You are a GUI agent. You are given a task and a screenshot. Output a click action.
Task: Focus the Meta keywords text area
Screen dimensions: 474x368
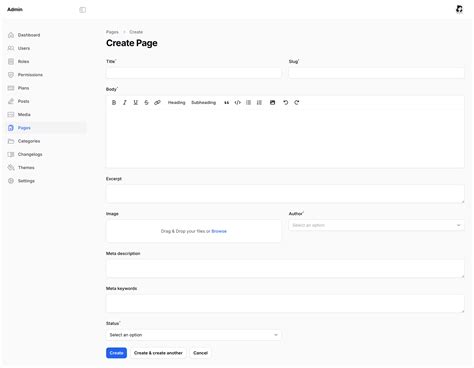click(285, 304)
